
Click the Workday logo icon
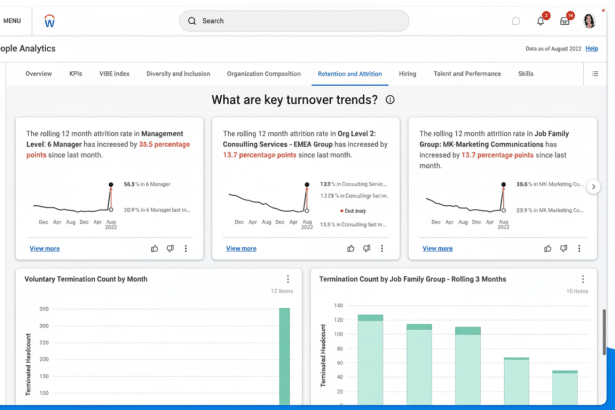point(49,21)
